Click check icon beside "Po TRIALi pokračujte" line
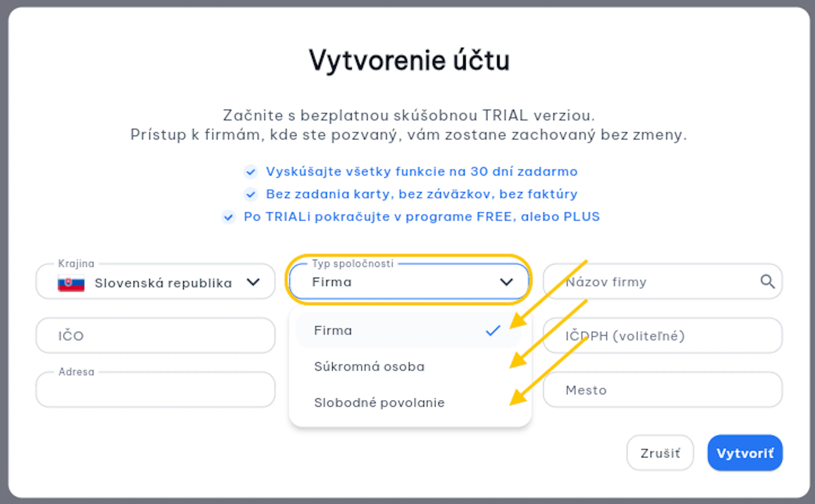Screen dimensions: 815x504 click(229, 217)
